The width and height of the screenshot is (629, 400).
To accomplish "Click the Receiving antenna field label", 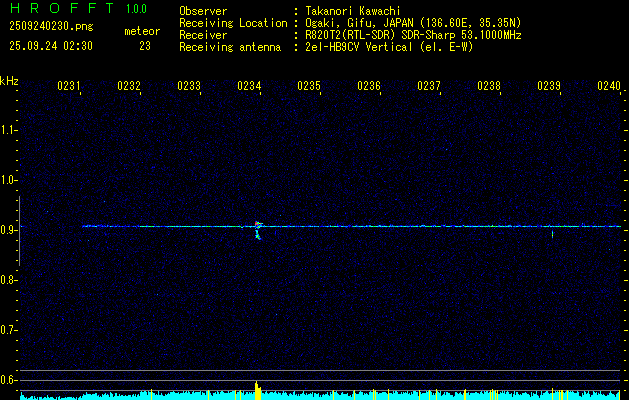I will pyautogui.click(x=230, y=47).
